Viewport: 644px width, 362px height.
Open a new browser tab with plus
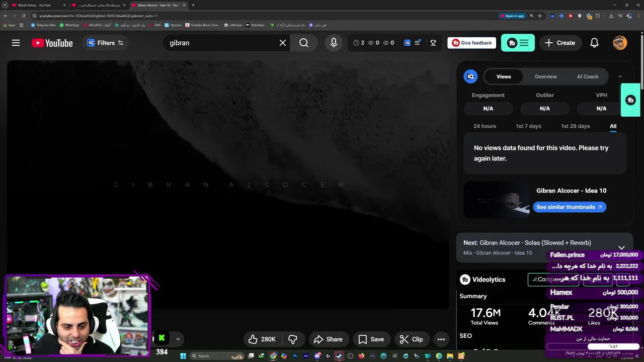click(x=193, y=5)
